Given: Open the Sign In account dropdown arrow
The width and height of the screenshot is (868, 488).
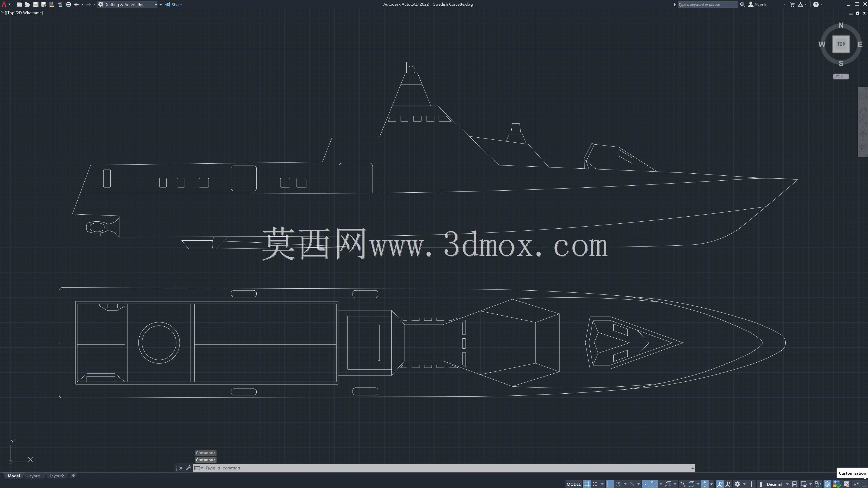Looking at the screenshot, I should point(785,5).
